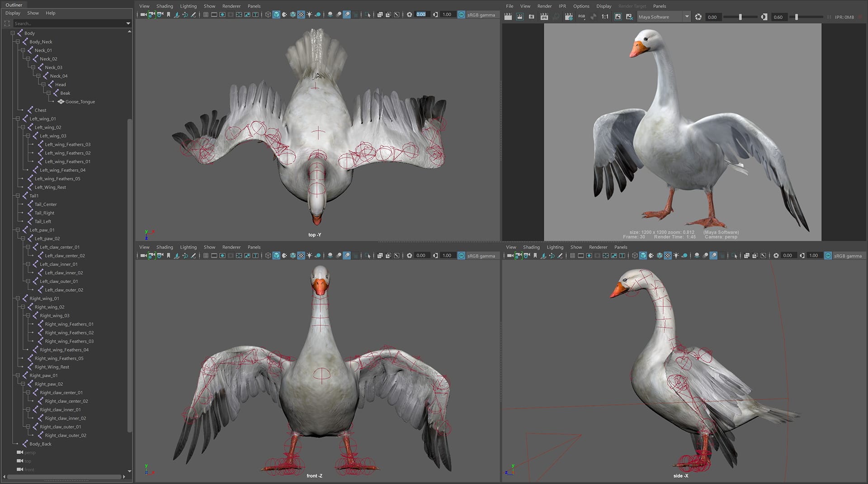Select Grease Pencil icon in top -Y panel
This screenshot has height=484, width=868.
193,14
